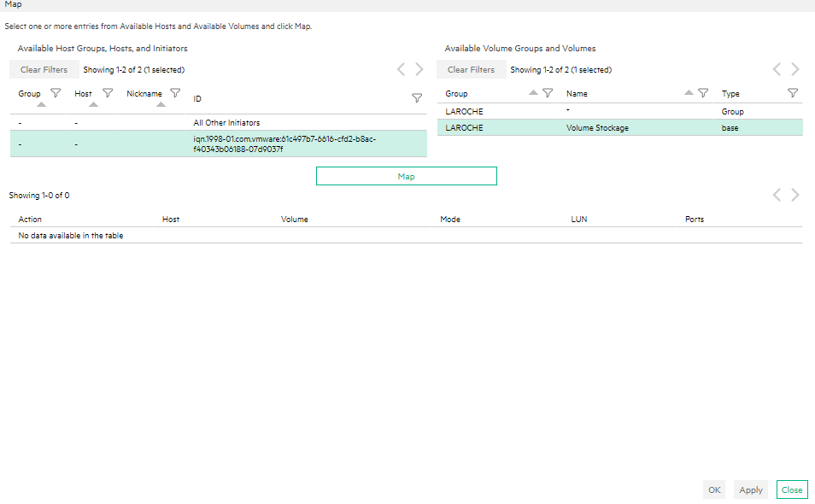This screenshot has height=504, width=815.
Task: Open ID column filter icon
Action: pos(417,97)
